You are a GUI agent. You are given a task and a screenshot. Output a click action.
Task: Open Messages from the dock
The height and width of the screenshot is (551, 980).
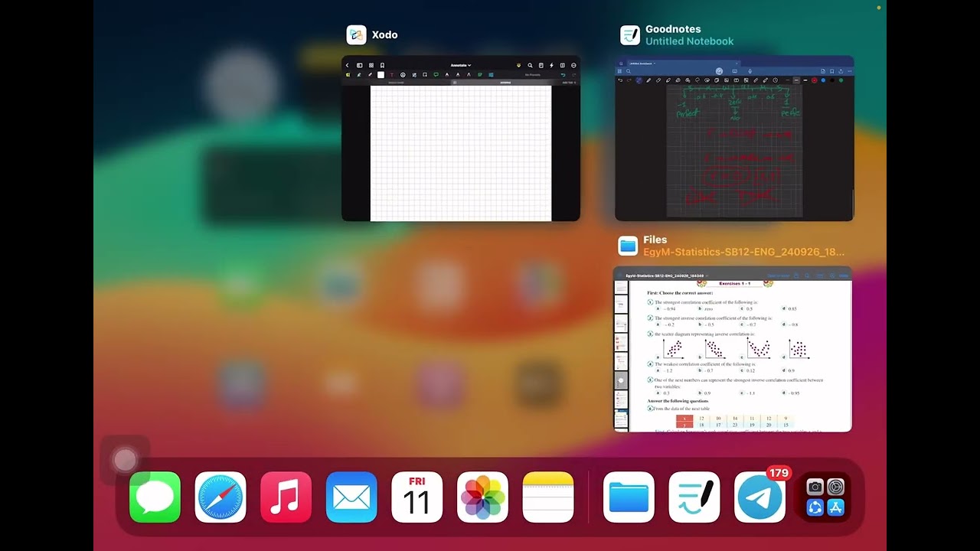[x=155, y=497]
